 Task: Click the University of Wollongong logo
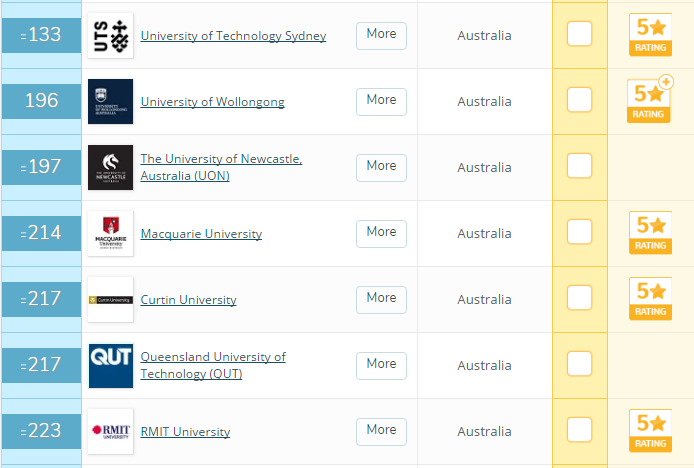coord(110,101)
